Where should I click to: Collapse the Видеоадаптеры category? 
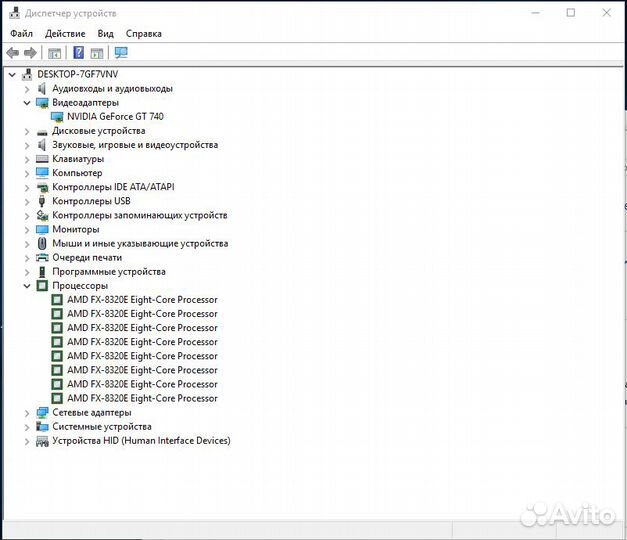click(x=27, y=103)
